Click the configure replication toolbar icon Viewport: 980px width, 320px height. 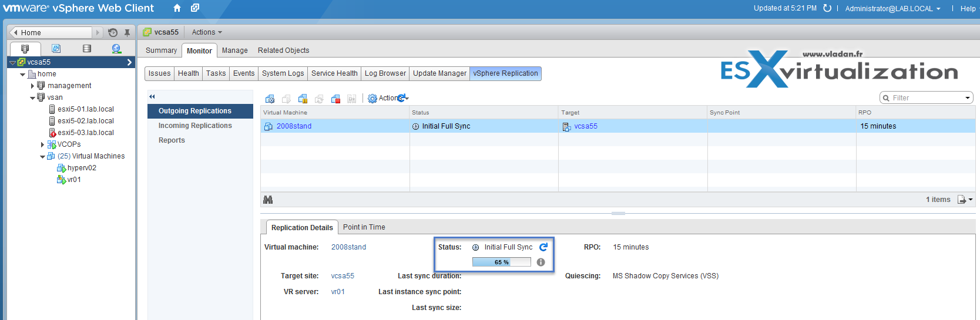click(270, 99)
